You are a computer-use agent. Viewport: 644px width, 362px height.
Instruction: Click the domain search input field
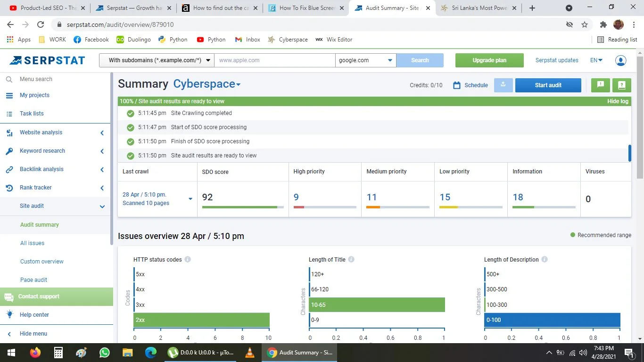pyautogui.click(x=275, y=60)
